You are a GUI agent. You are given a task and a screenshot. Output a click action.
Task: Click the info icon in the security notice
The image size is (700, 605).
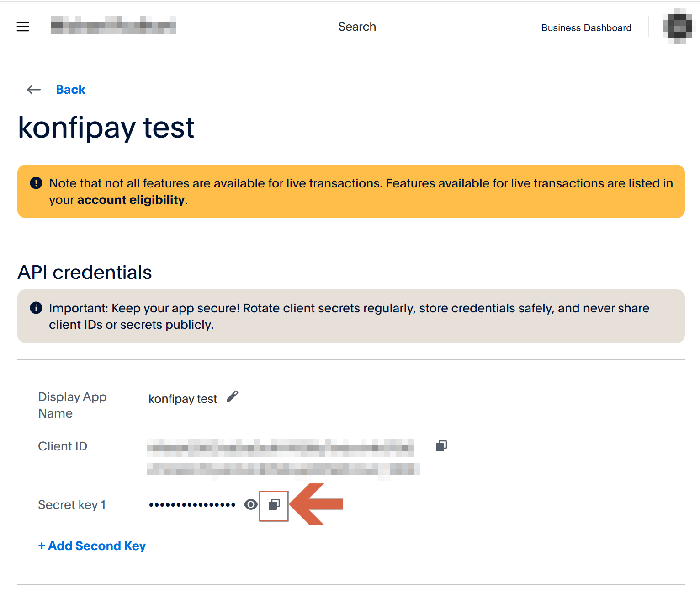36,308
